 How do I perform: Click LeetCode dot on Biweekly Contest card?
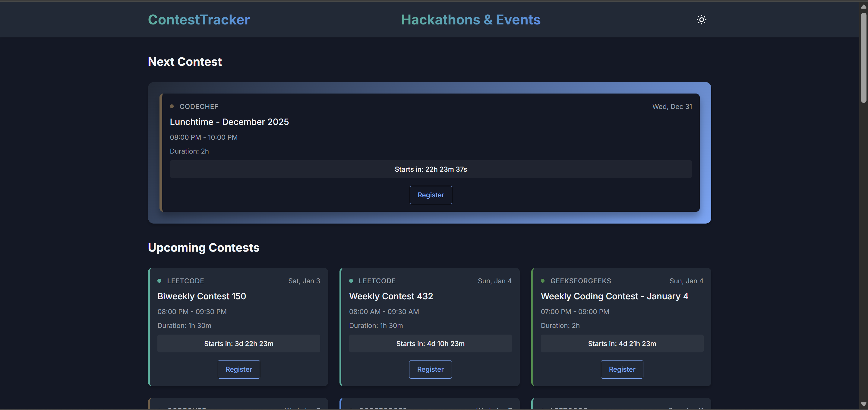(159, 281)
